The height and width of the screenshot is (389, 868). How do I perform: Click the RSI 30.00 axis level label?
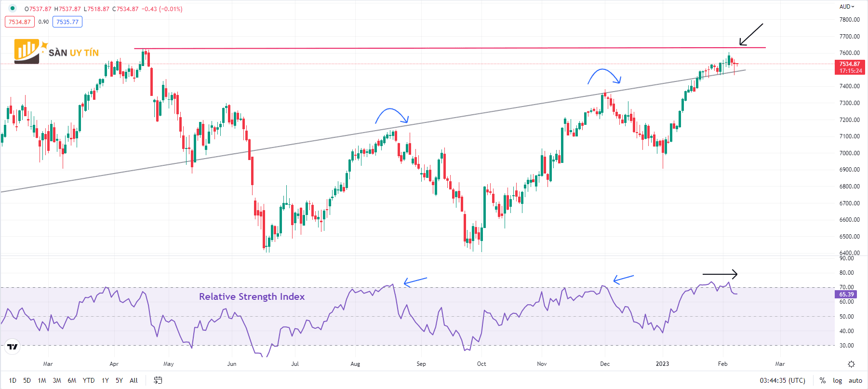pyautogui.click(x=846, y=346)
